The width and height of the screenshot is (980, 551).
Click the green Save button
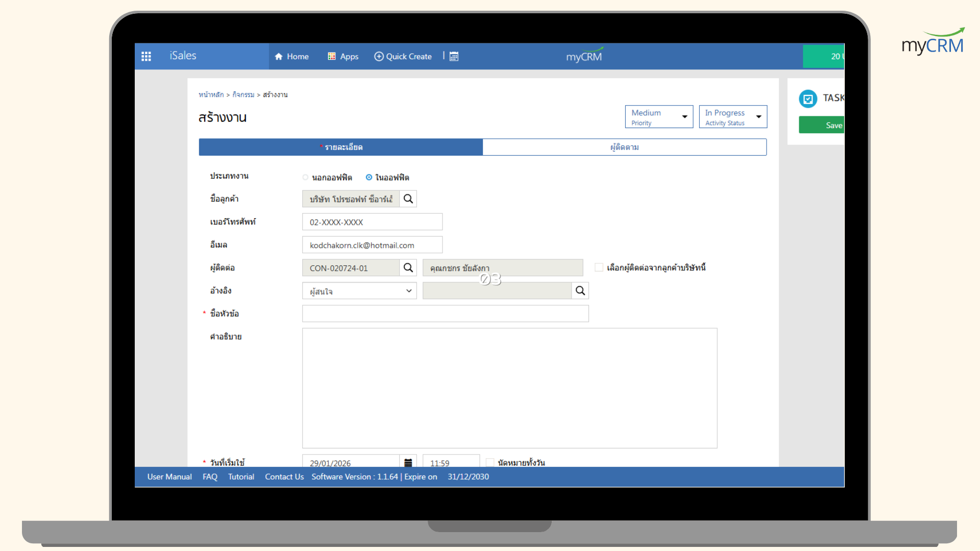coord(822,126)
